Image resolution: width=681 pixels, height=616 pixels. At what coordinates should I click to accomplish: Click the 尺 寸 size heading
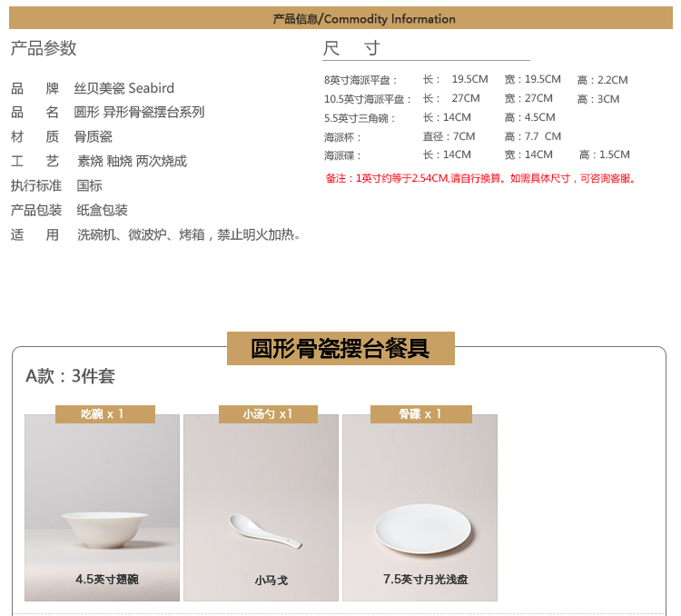pos(351,48)
